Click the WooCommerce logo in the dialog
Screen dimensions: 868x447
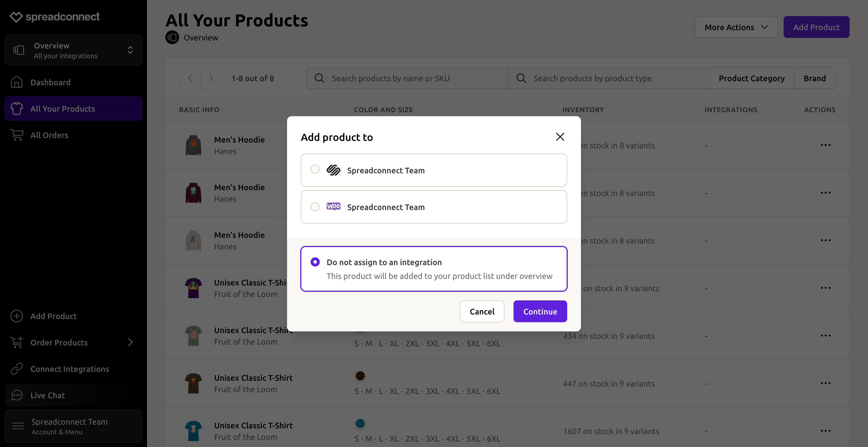coord(333,207)
